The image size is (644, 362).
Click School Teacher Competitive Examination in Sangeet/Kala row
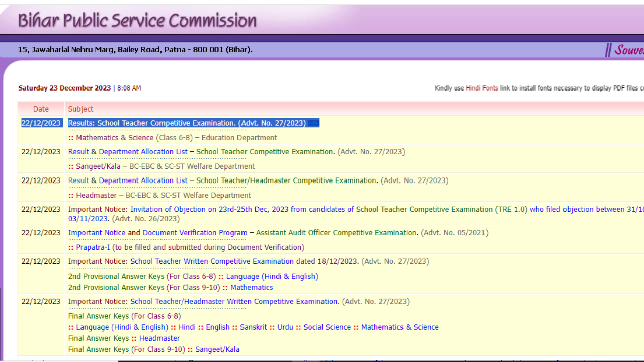[265, 152]
